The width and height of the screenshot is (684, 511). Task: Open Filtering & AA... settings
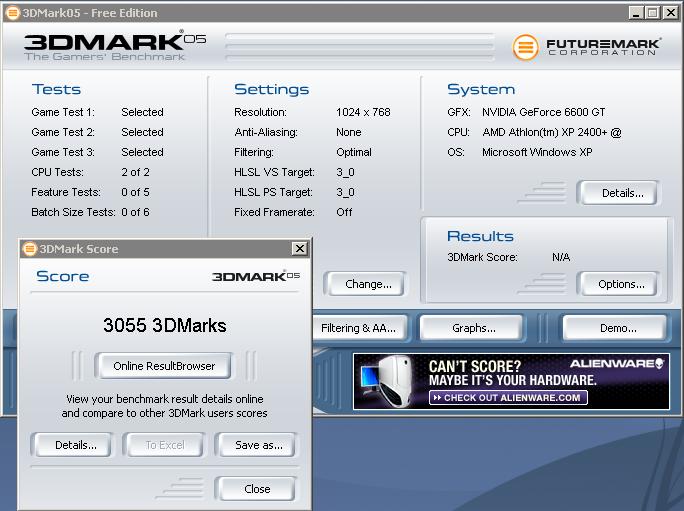pyautogui.click(x=359, y=328)
